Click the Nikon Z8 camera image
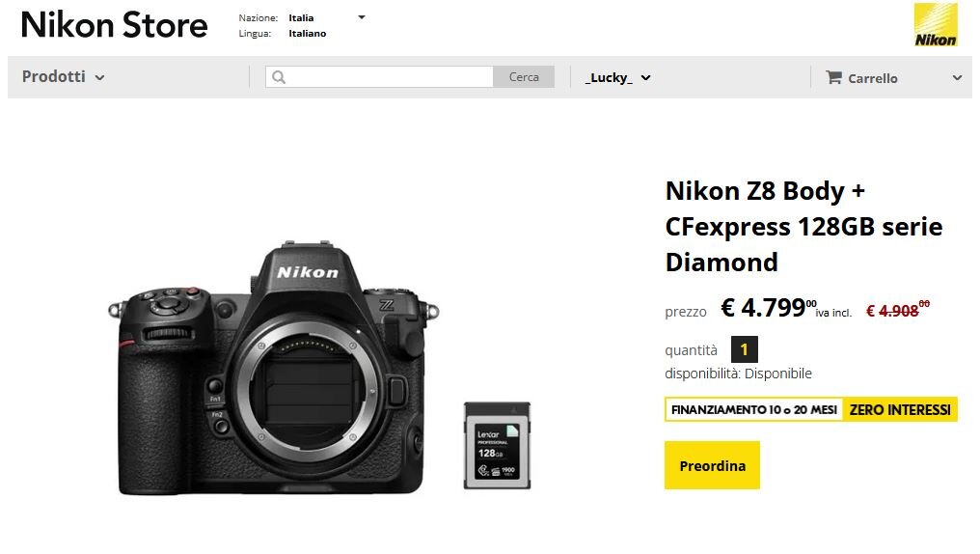980x554 pixels. click(274, 368)
